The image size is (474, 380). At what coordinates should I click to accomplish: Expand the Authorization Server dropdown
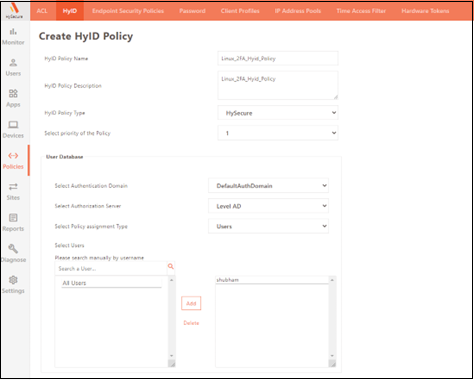click(268, 206)
